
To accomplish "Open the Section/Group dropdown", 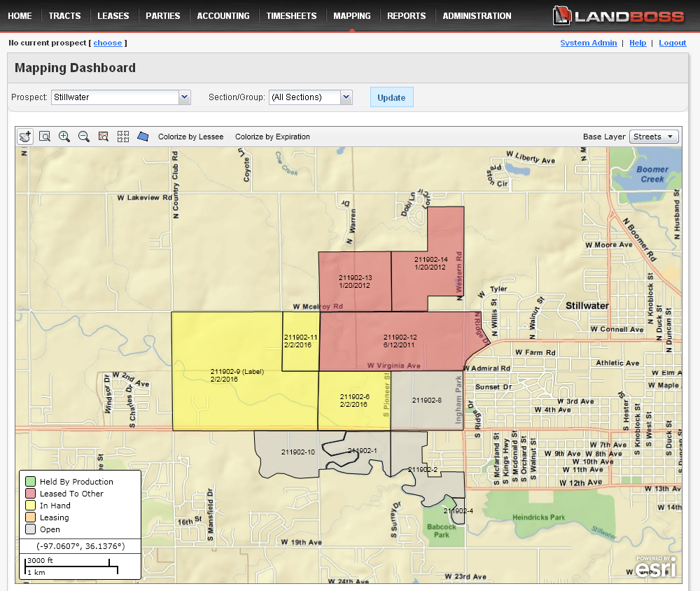I will click(x=311, y=97).
